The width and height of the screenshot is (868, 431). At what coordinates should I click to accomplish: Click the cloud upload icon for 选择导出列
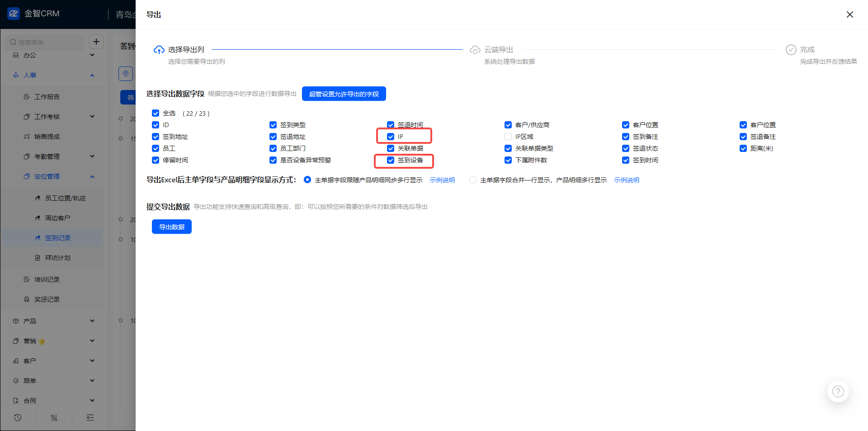tap(159, 50)
